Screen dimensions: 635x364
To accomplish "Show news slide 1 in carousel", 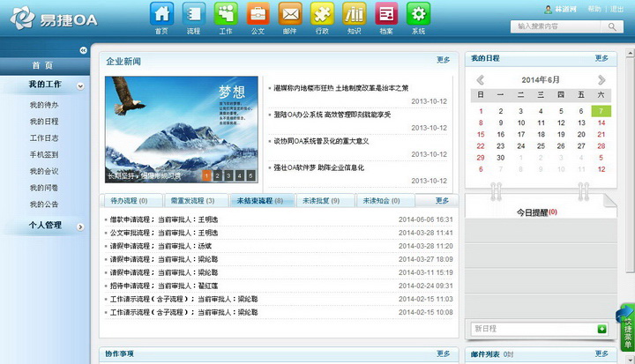I will 206,175.
